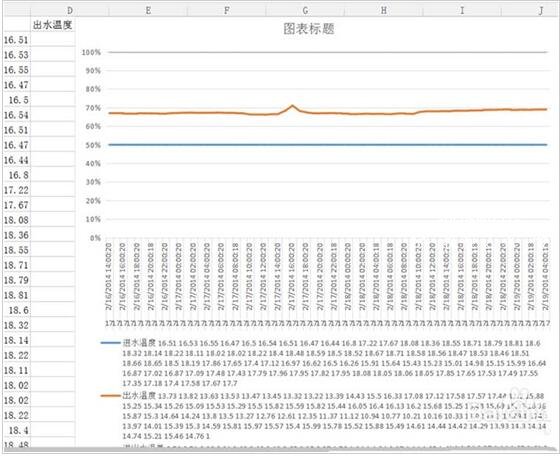
Task: Click the 进水温度 legend entry label
Action: point(140,343)
